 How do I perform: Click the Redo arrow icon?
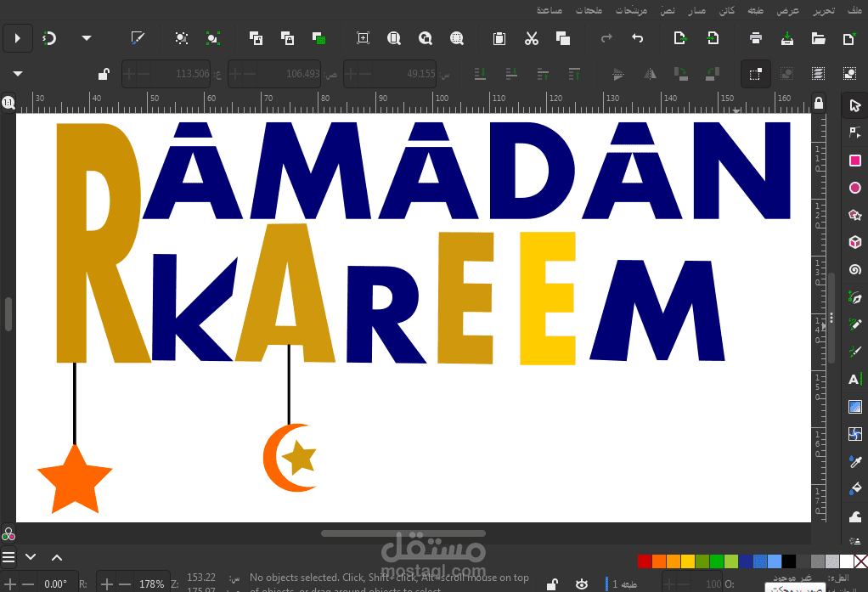click(606, 38)
